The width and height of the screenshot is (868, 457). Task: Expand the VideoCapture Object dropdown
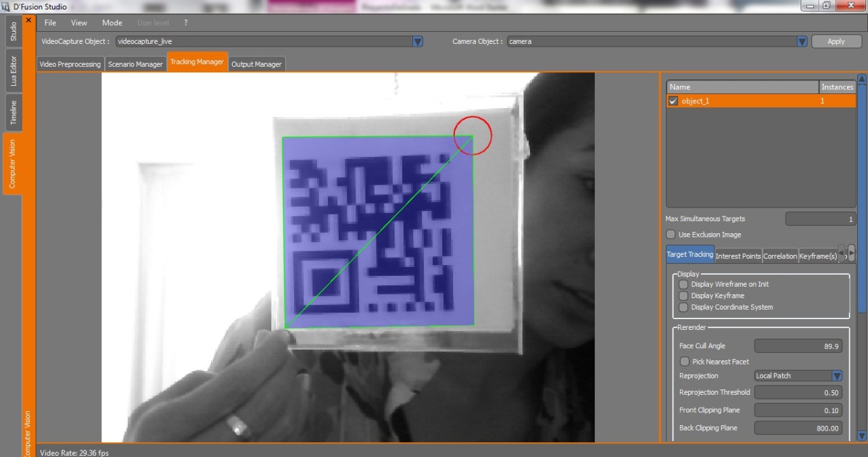[x=418, y=42]
